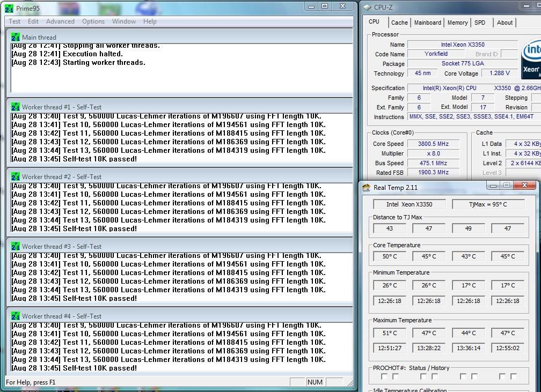Image resolution: width=541 pixels, height=392 pixels.
Task: Toggle the first PROCHOT# checkbox of core two
Action: coord(423,376)
